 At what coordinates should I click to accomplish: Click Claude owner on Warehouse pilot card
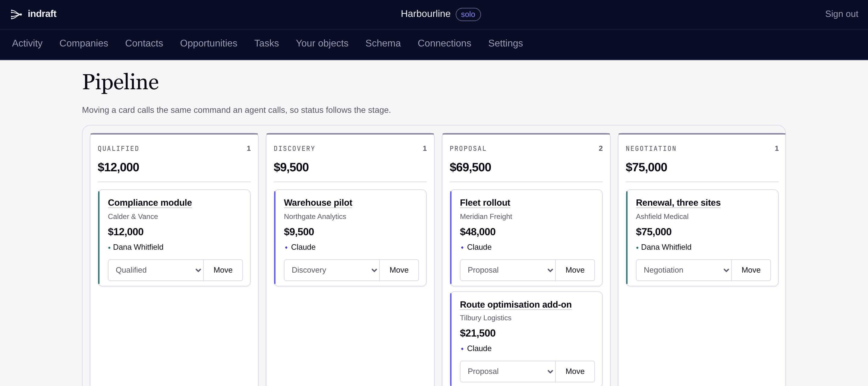(x=303, y=247)
